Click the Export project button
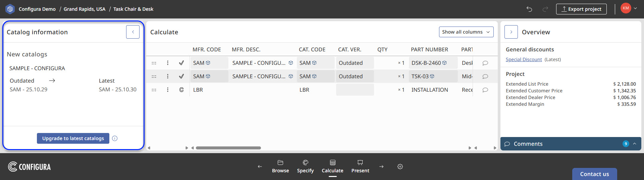Image resolution: width=644 pixels, height=180 pixels. pos(581,9)
